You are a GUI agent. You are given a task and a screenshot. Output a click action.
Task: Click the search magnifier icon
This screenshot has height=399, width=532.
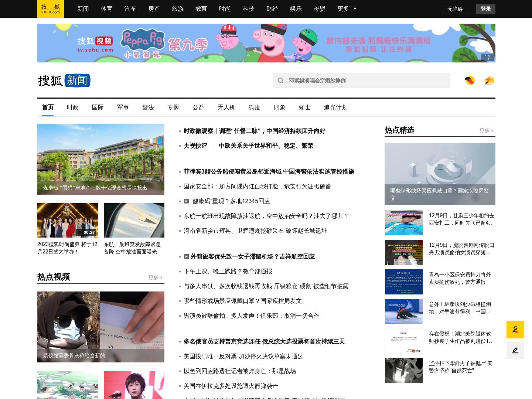pos(281,81)
